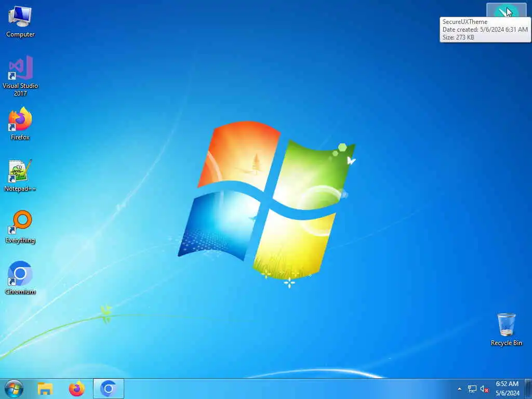Viewport: 532px width, 399px height.
Task: Open the clock showing 6:52 AM
Action: [x=507, y=389]
